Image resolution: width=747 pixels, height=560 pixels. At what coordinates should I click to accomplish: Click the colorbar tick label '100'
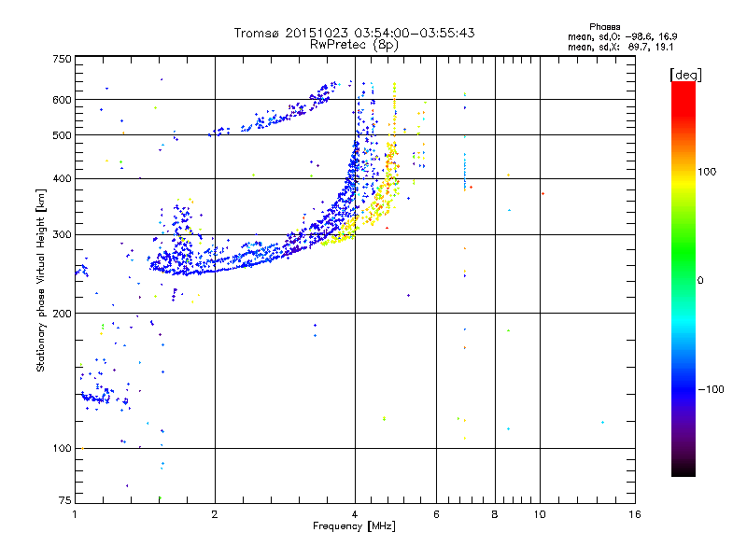pos(707,172)
